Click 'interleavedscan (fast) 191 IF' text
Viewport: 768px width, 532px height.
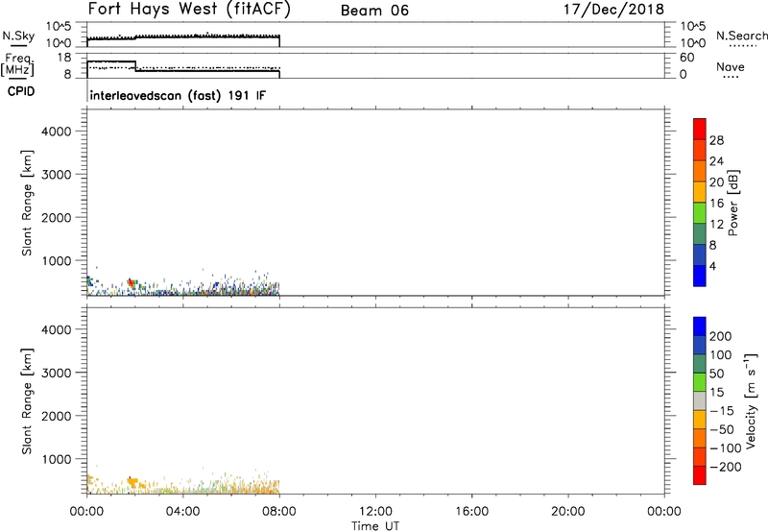(x=178, y=95)
